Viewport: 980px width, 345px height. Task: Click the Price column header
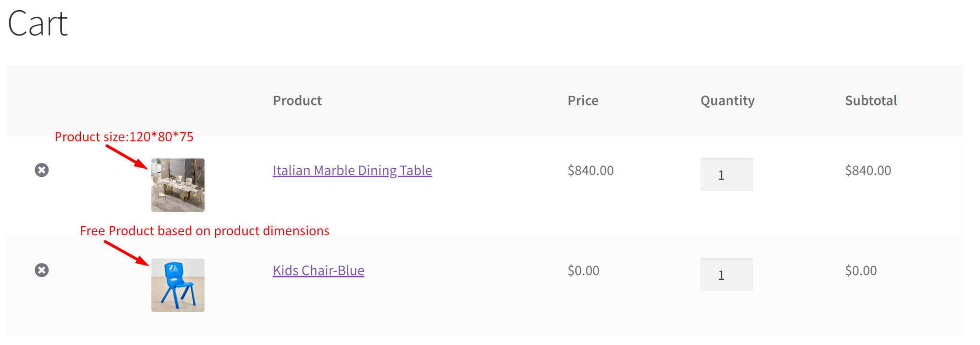click(x=582, y=101)
